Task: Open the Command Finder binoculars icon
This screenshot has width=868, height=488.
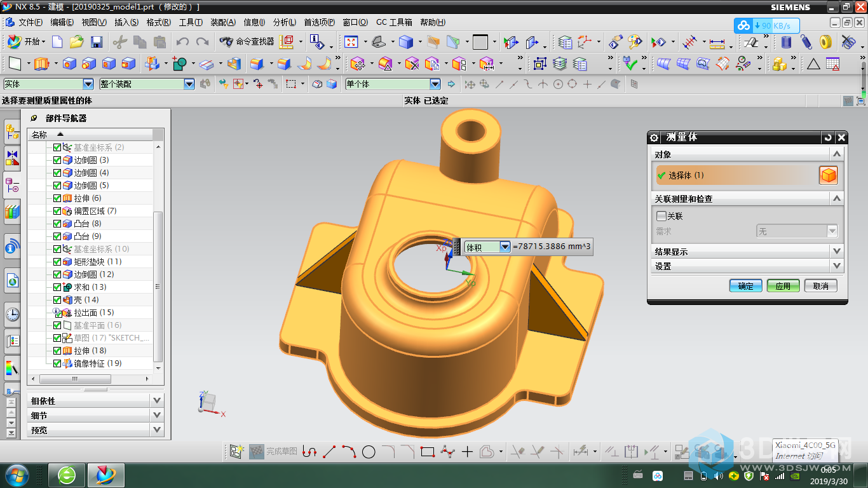Action: (226, 42)
